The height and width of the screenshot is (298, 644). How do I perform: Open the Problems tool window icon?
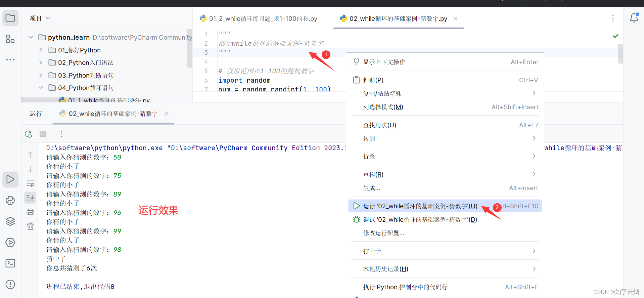tap(10, 285)
